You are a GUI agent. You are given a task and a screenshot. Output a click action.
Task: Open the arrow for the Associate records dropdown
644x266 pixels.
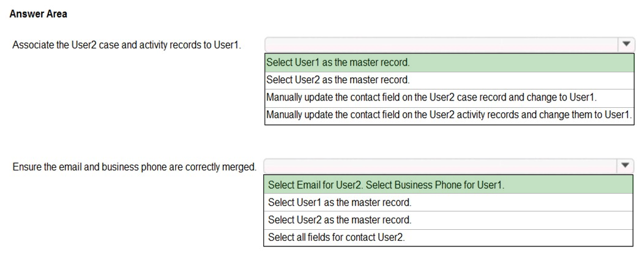click(x=626, y=44)
